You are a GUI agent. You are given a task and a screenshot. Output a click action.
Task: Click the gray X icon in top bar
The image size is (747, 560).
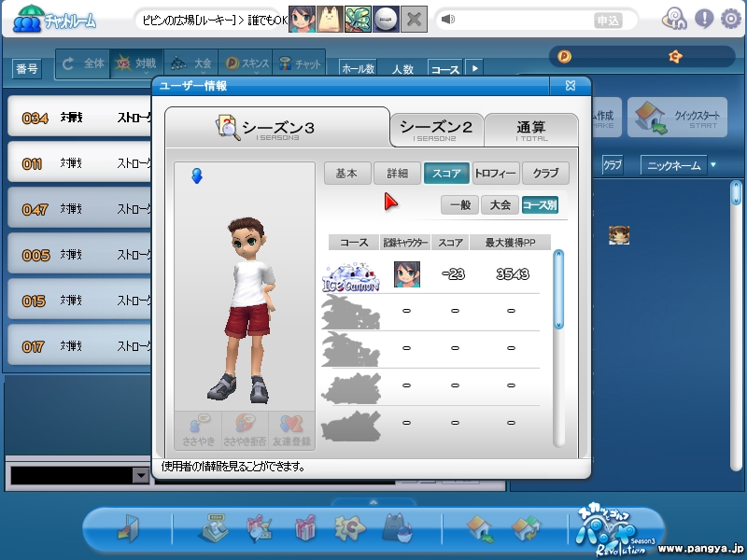pyautogui.click(x=414, y=19)
